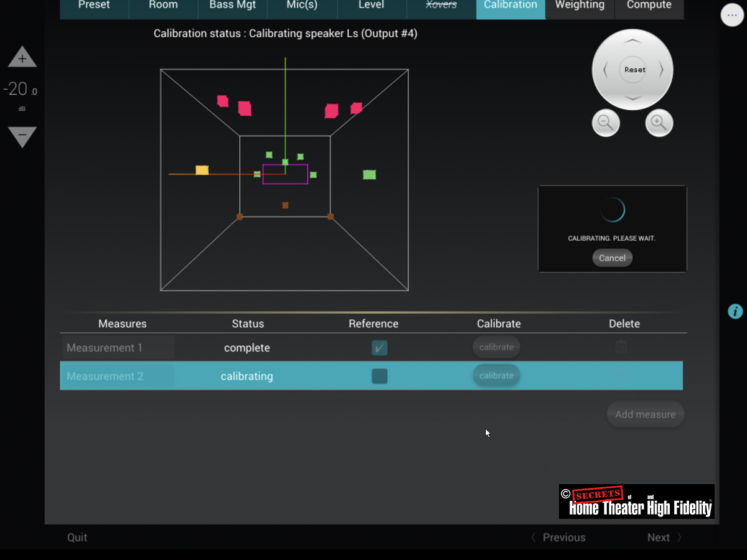Click the Add measure button
747x560 pixels.
tap(645, 414)
